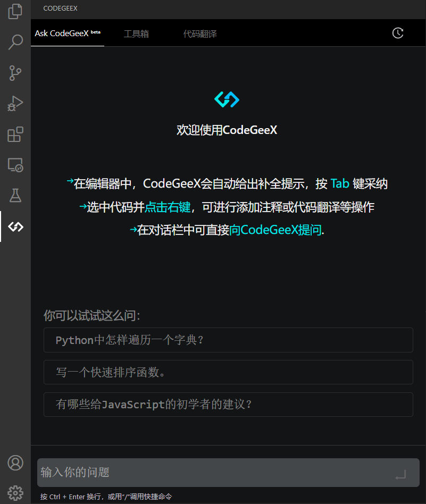426x504 pixels.
Task: Open the CodeGeeX panel from the activity bar
Action: (x=15, y=226)
